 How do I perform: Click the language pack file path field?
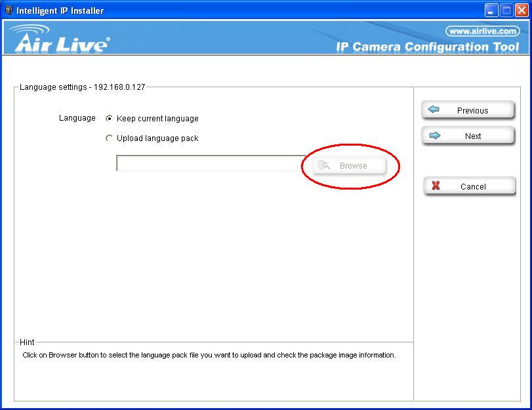tap(210, 163)
